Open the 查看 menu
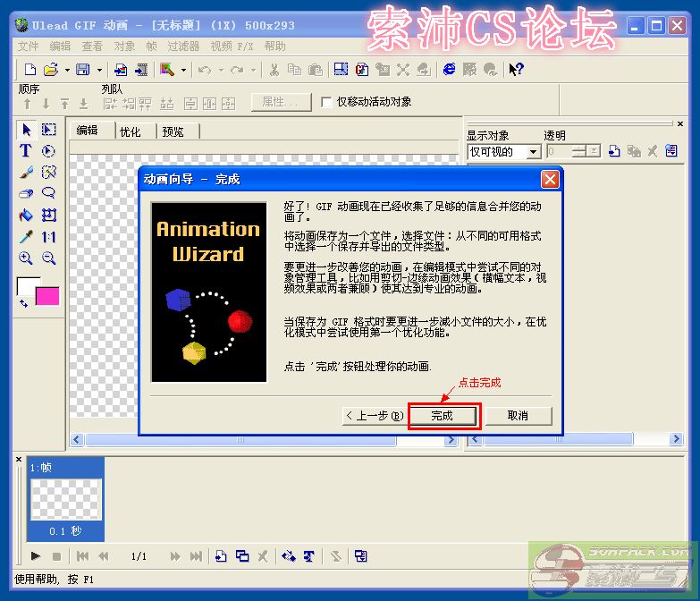The width and height of the screenshot is (700, 601). tap(92, 46)
